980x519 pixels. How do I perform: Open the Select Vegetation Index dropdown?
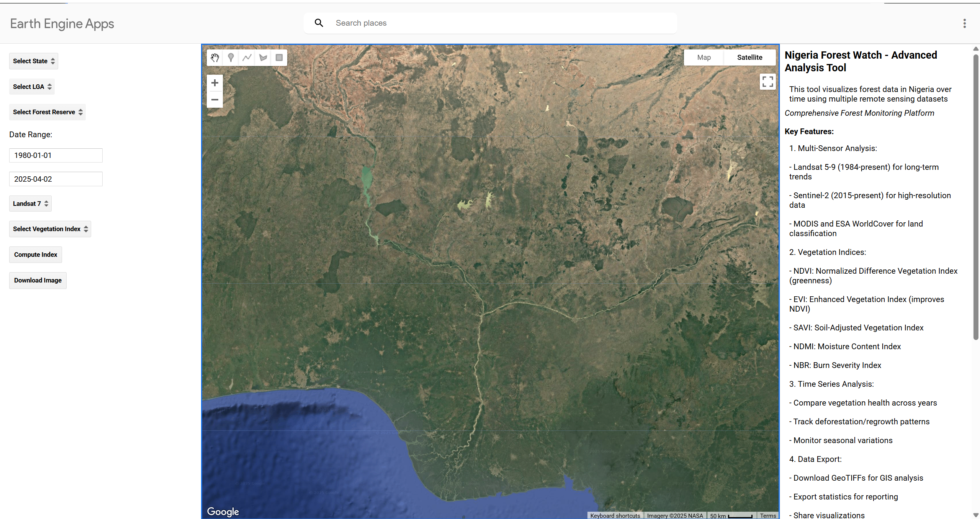(50, 229)
